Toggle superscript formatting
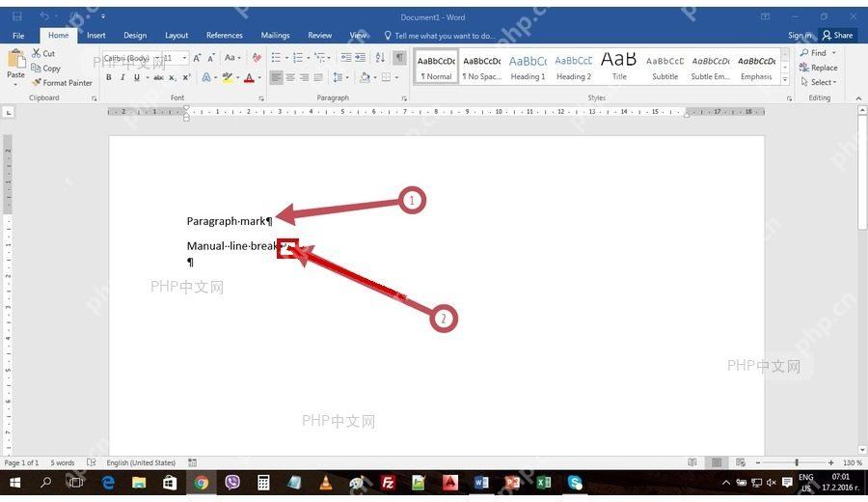The width and height of the screenshot is (868, 502). (186, 77)
